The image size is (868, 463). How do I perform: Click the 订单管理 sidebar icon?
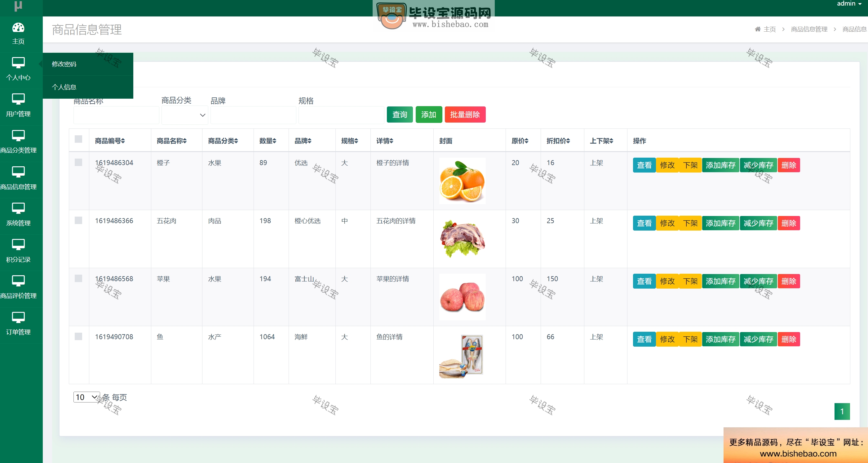pos(18,317)
